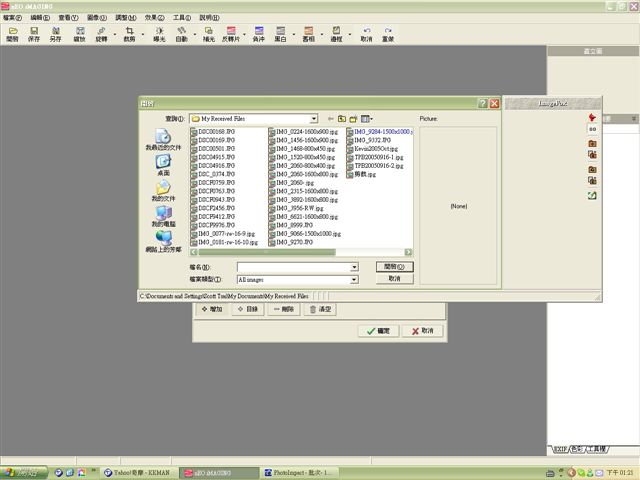Apply the 自動 (Auto) adjustment tool
The image size is (640, 480).
pyautogui.click(x=181, y=34)
